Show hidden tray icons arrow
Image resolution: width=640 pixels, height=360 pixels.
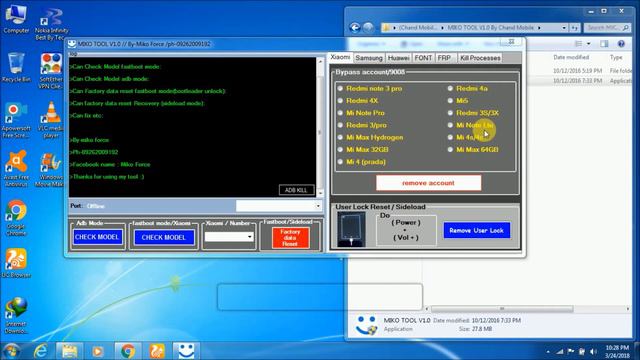(548, 351)
